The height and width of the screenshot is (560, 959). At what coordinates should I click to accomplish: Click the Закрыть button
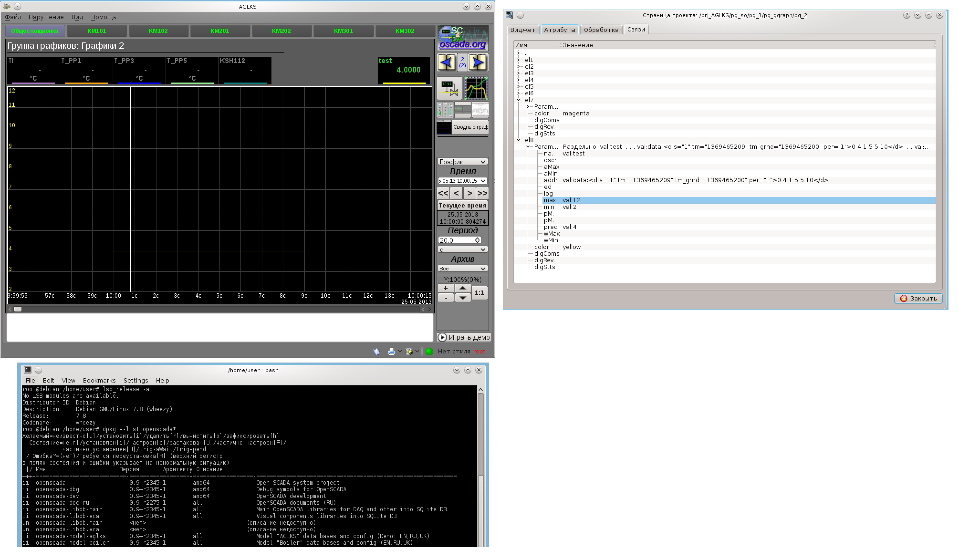coord(918,299)
